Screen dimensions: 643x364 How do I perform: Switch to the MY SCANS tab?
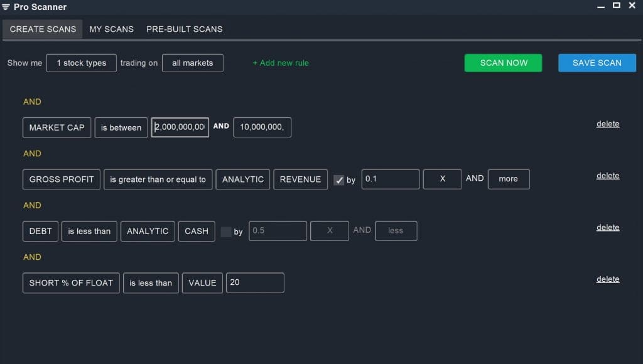tap(111, 29)
